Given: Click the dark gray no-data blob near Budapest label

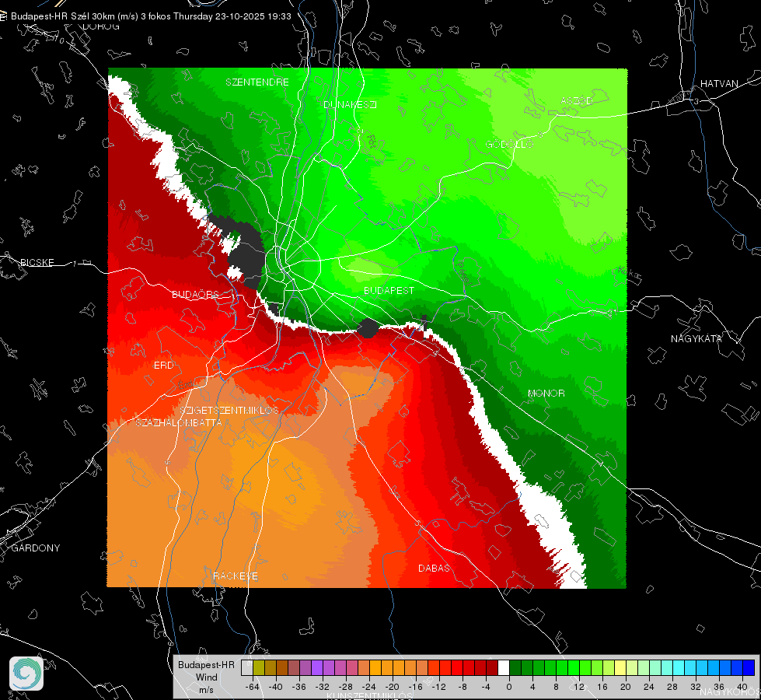Looking at the screenshot, I should 368,328.
